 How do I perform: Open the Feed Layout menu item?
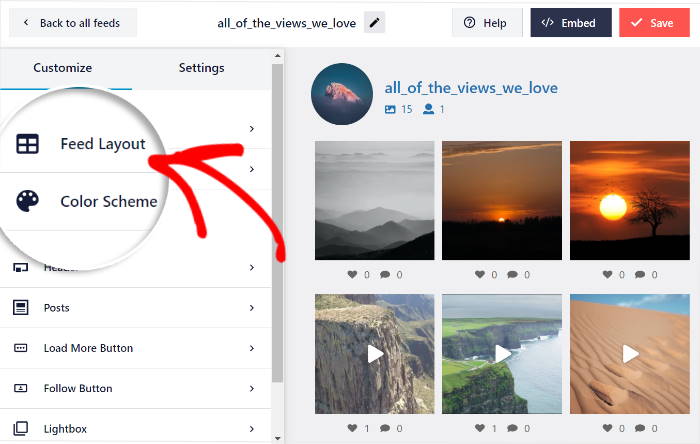[x=103, y=144]
